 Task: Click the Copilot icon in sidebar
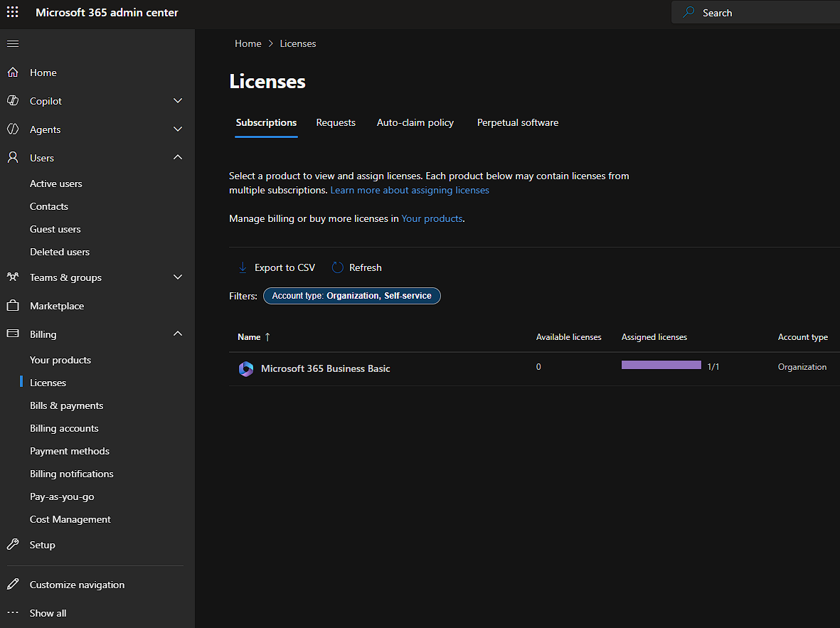[13, 101]
